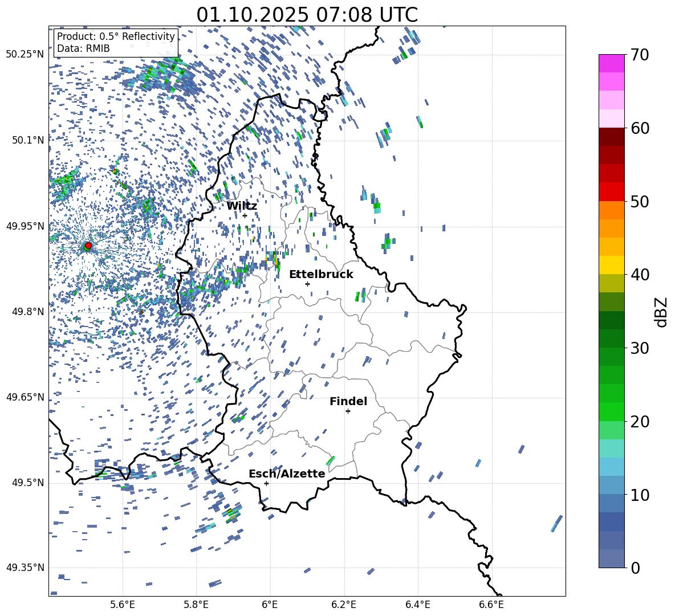Click the 6.2°E longitude tick label

[x=344, y=605]
